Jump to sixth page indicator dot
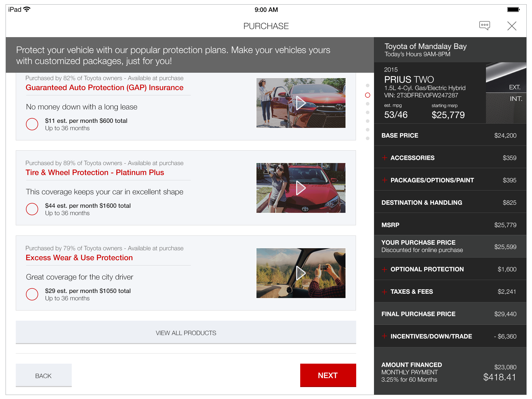This screenshot has height=399, width=532. coord(367,130)
